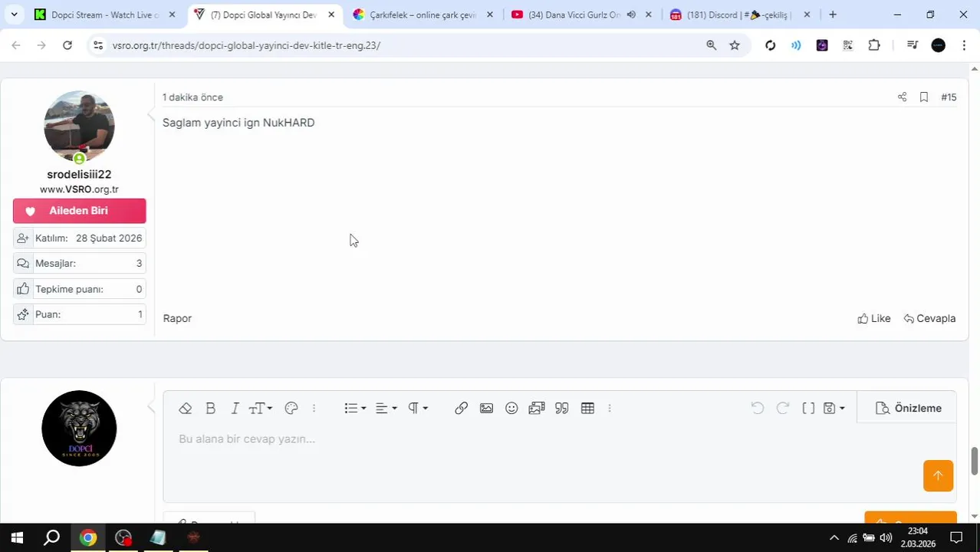Click the circular arrows sync extension icon
Viewport: 980px width, 552px height.
(x=771, y=45)
